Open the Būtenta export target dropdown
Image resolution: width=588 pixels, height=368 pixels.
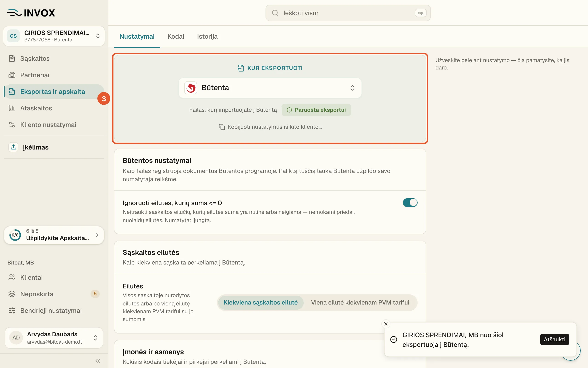click(x=270, y=88)
